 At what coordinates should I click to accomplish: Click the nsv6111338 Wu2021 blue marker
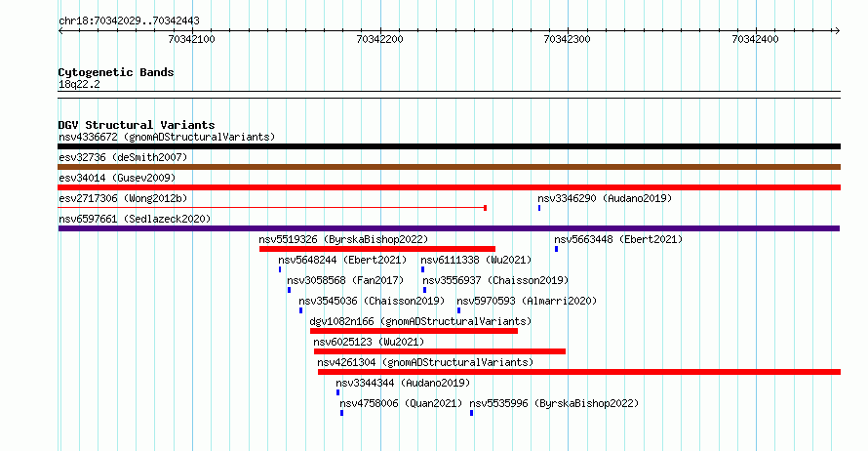(422, 269)
